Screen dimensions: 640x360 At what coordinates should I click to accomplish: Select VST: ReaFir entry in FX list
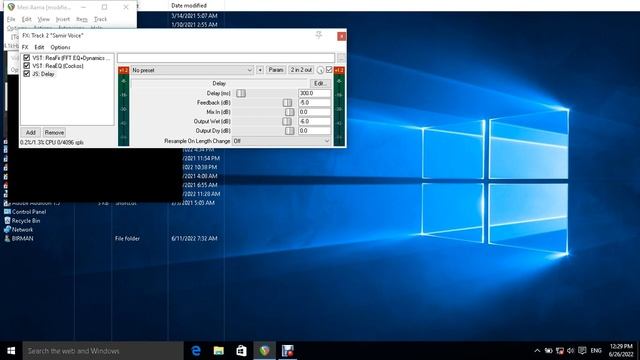(71, 58)
